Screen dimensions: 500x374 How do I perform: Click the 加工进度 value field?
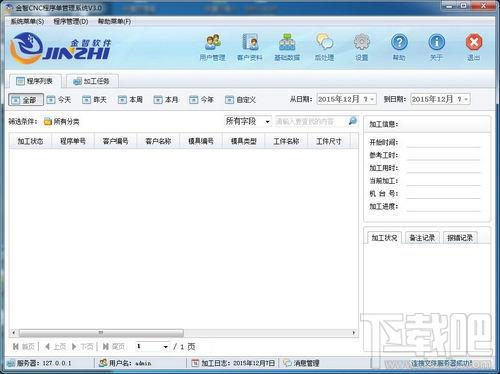[443, 206]
